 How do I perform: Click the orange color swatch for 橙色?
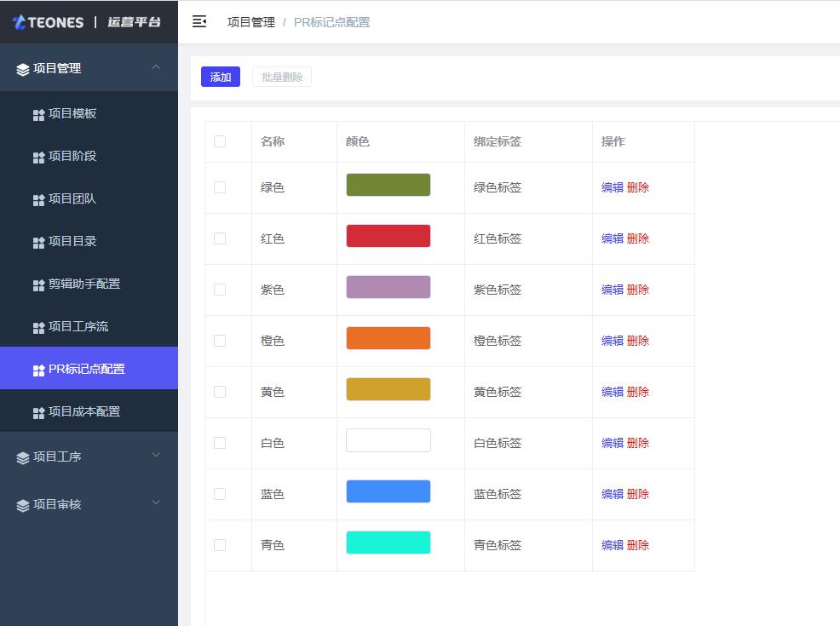pos(388,338)
